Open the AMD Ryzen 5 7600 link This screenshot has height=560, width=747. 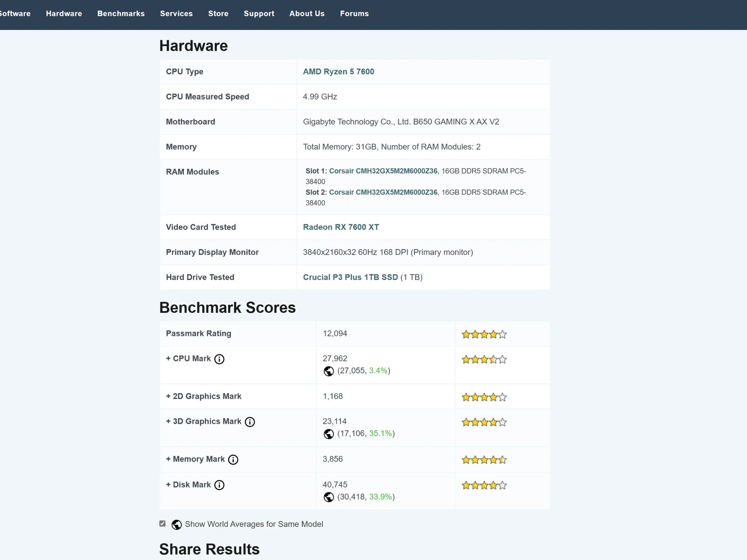point(338,71)
